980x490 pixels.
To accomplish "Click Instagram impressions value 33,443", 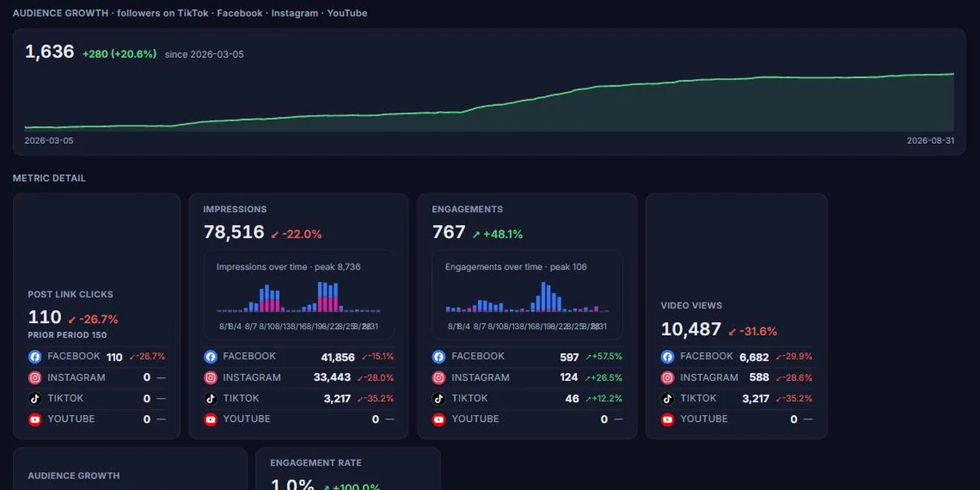I will [x=332, y=378].
